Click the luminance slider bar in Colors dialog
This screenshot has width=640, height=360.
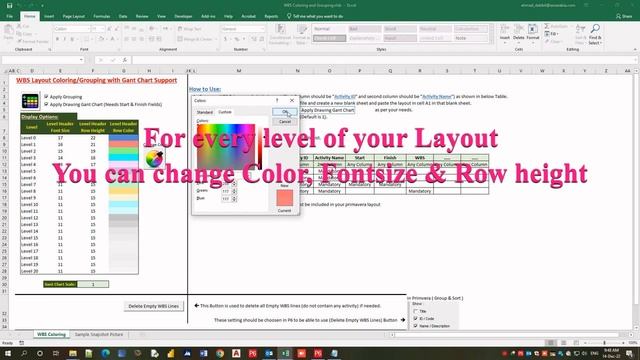pyautogui.click(x=260, y=147)
